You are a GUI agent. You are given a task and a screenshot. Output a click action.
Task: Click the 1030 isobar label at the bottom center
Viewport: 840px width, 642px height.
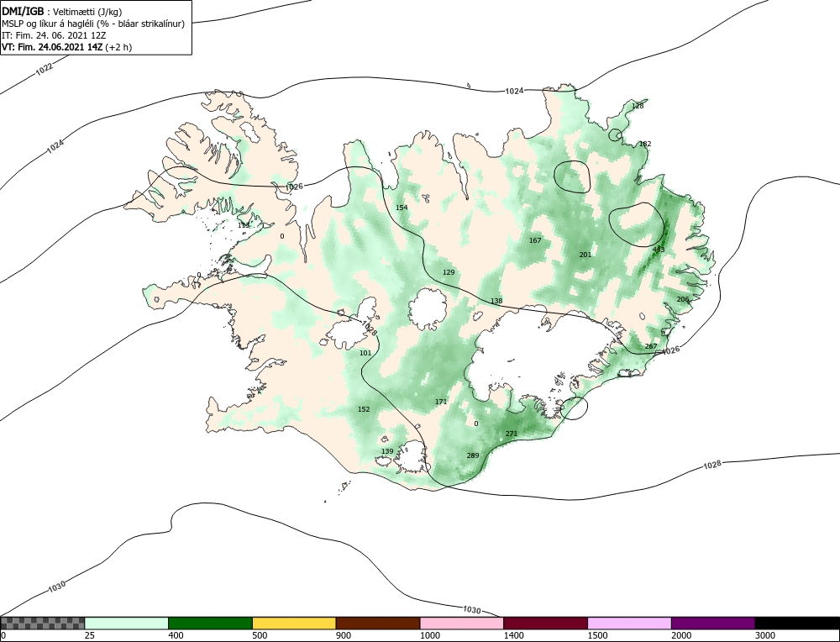point(471,610)
